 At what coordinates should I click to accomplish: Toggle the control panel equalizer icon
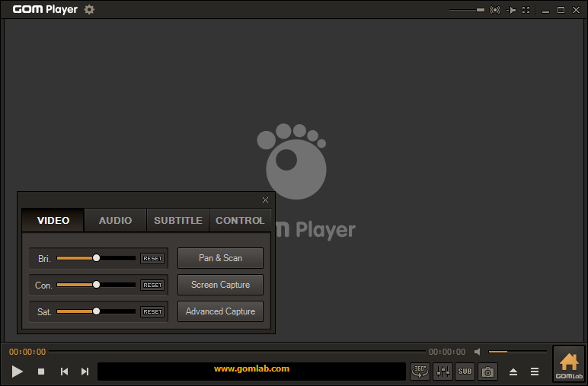(x=443, y=372)
